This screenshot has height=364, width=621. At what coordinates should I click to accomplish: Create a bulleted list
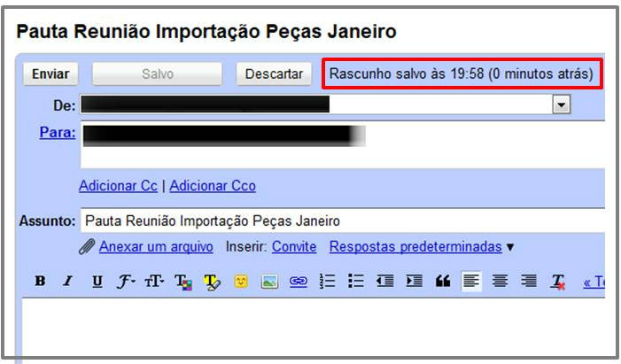point(355,282)
